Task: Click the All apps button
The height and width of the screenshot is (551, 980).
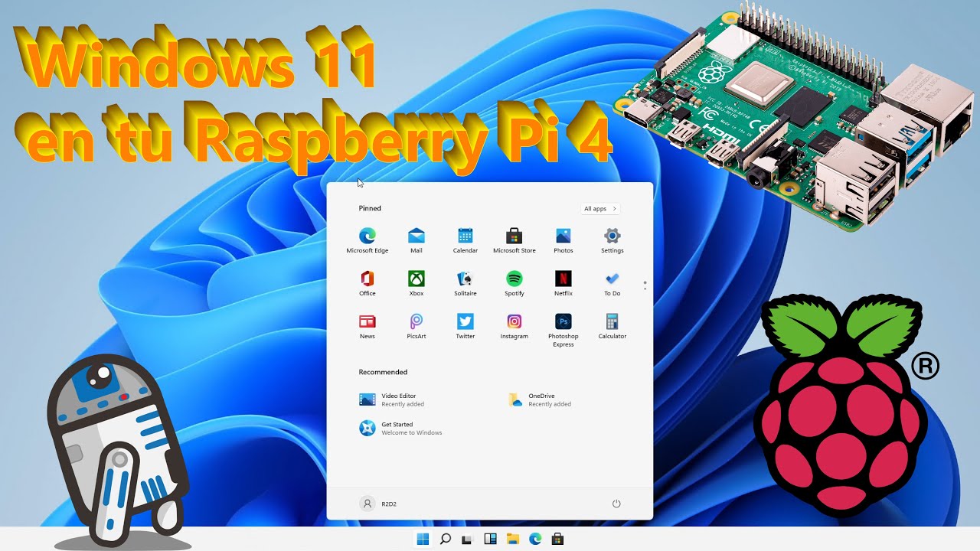Action: 600,208
